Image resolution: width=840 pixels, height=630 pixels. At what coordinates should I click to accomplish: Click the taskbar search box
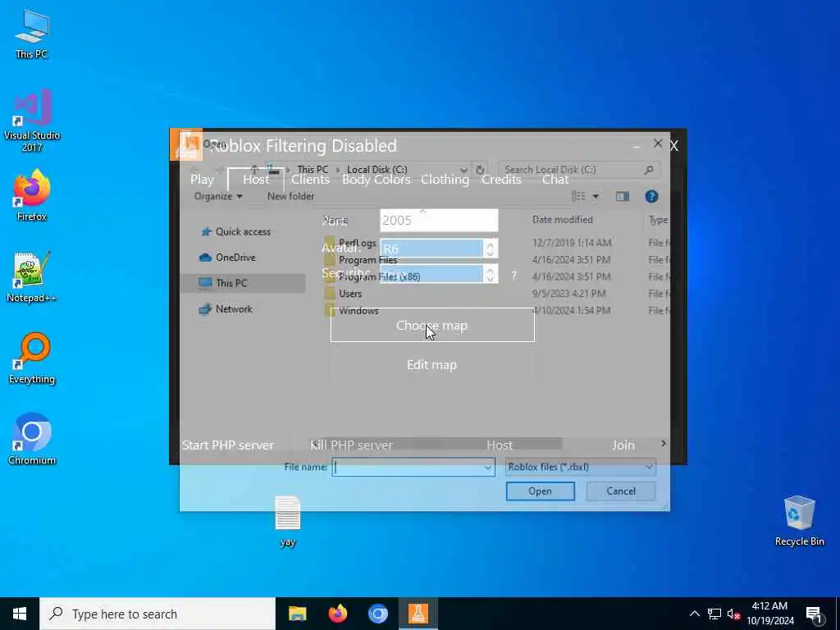coord(157,614)
